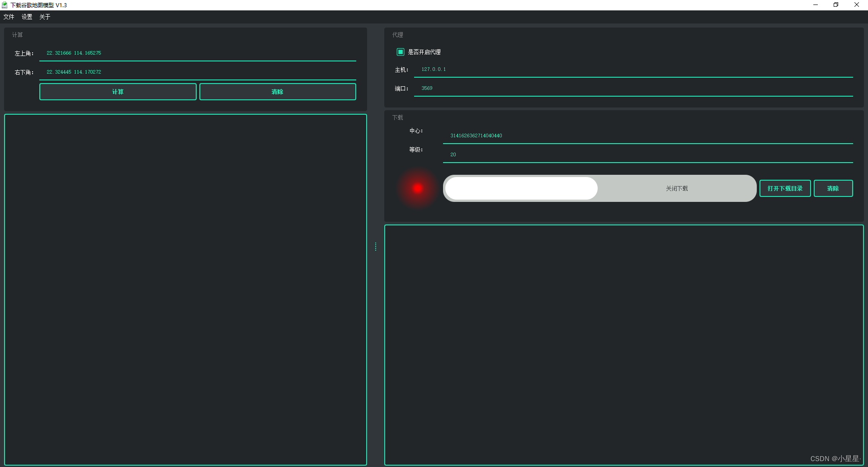The image size is (868, 467).
Task: Click the vertical splitter handle between panels
Action: [x=376, y=247]
